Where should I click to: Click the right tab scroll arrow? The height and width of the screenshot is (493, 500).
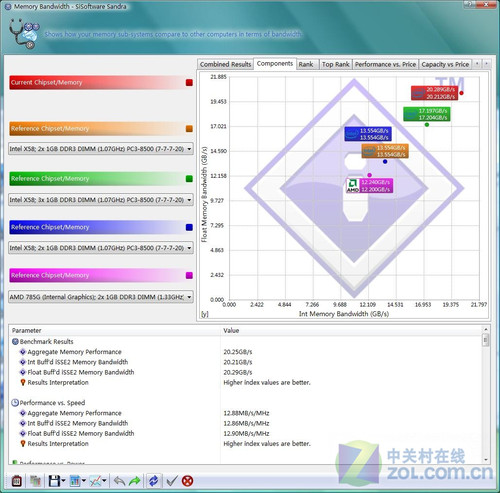tap(486, 63)
